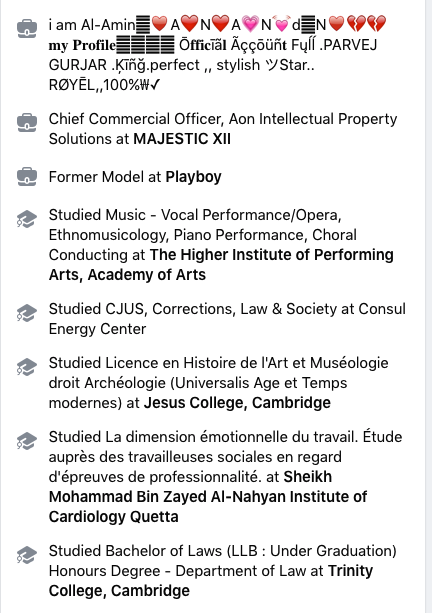The image size is (432, 613).
Task: Click graduation cap beside Bachelor of Laws
Action: [27, 555]
